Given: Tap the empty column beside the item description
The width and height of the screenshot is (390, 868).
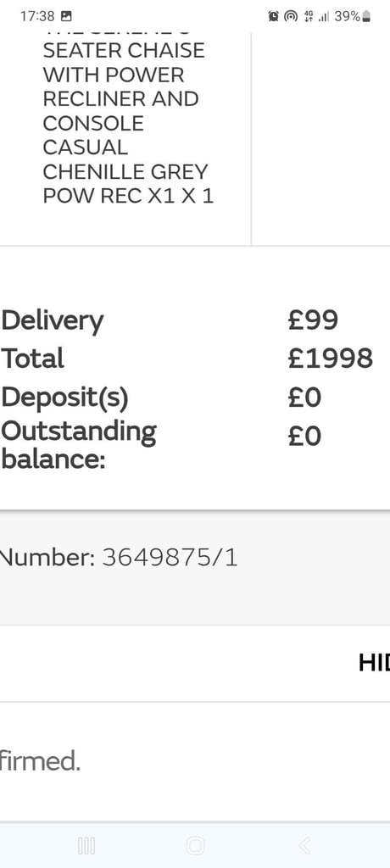Looking at the screenshot, I should (x=320, y=138).
